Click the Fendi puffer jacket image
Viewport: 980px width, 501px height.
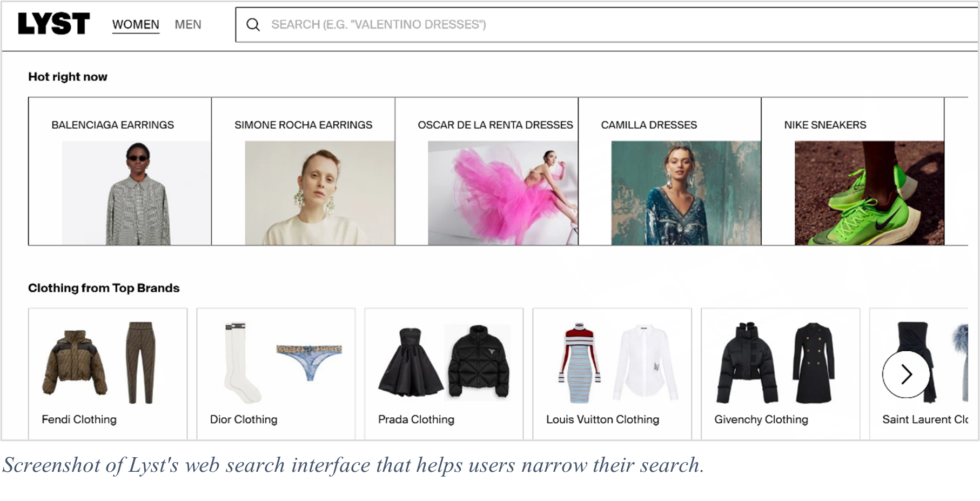(75, 363)
